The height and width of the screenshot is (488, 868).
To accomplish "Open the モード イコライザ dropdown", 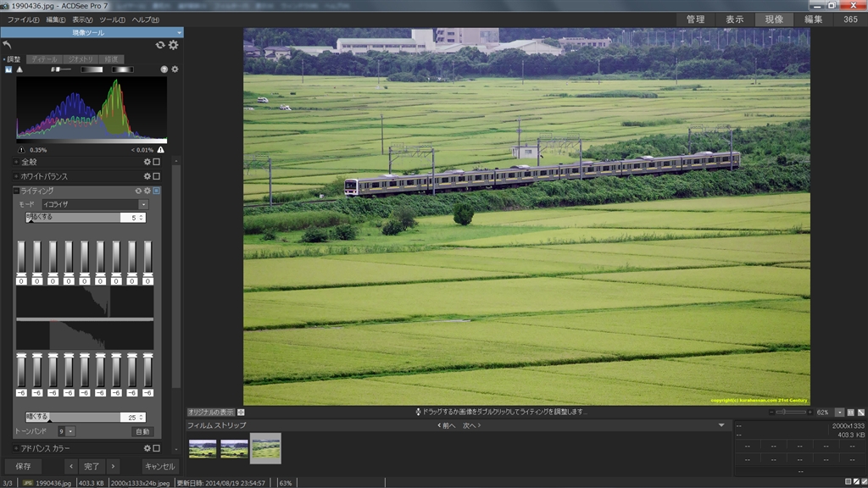I will tap(95, 204).
